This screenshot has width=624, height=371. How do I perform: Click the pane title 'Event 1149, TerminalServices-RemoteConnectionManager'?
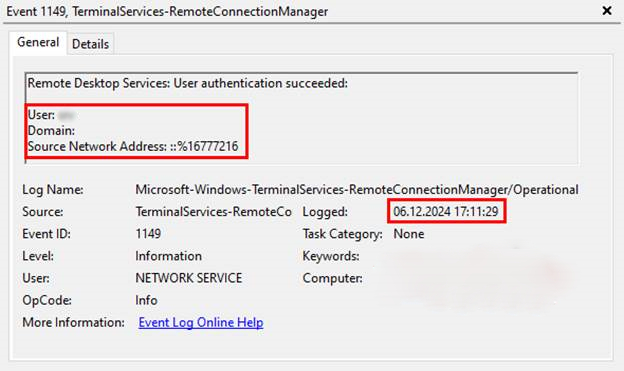(x=167, y=12)
